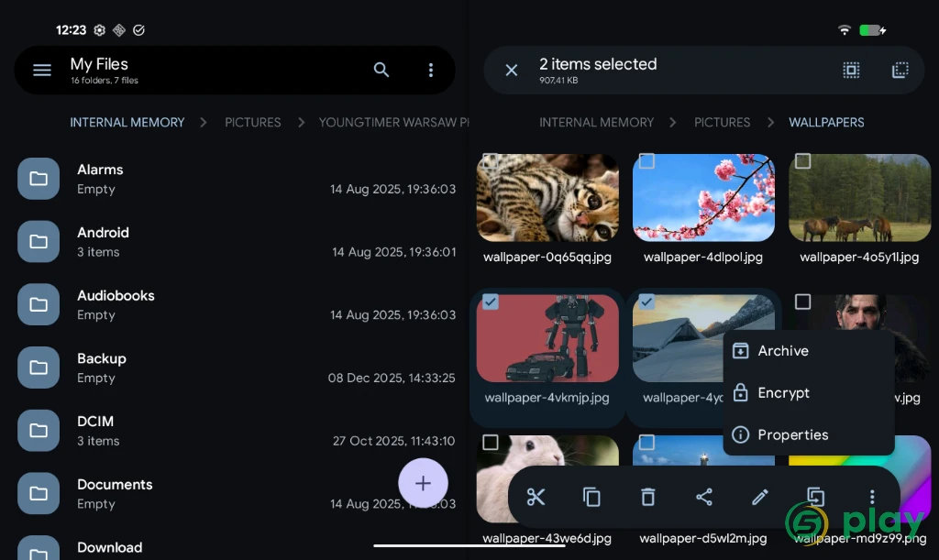Open the My Files overflow menu

(x=431, y=70)
